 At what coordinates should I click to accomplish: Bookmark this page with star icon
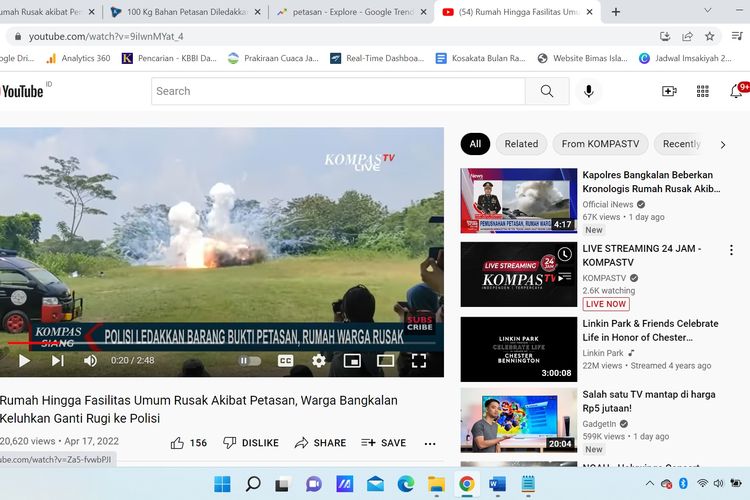tap(710, 36)
